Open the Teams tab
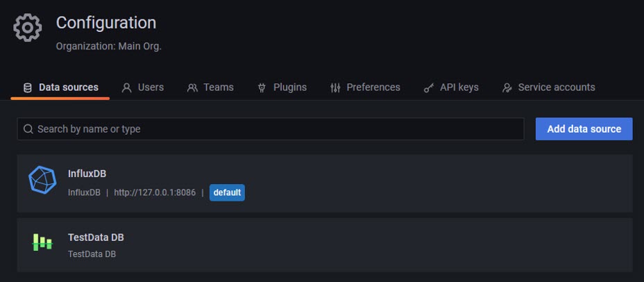 [x=210, y=88]
